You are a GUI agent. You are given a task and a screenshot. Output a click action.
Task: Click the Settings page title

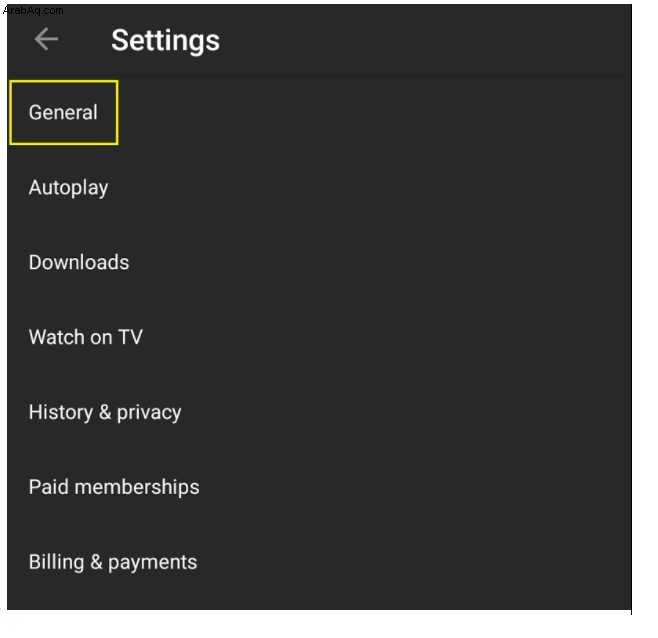click(165, 41)
